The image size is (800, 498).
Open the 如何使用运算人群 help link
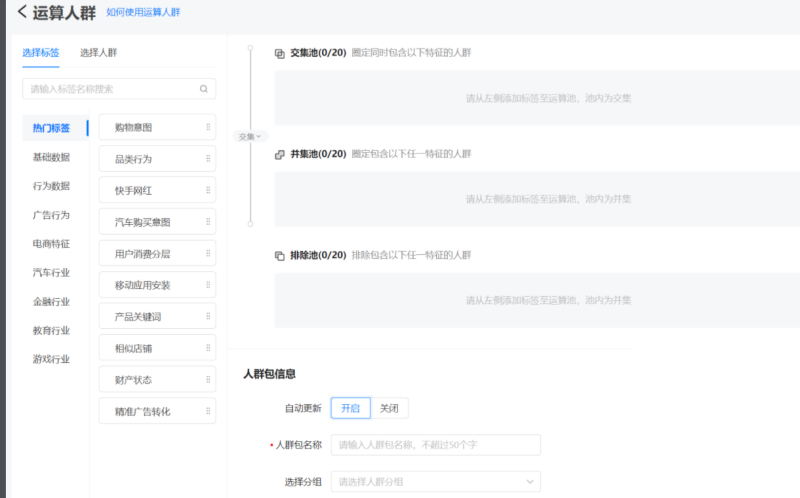pos(143,12)
